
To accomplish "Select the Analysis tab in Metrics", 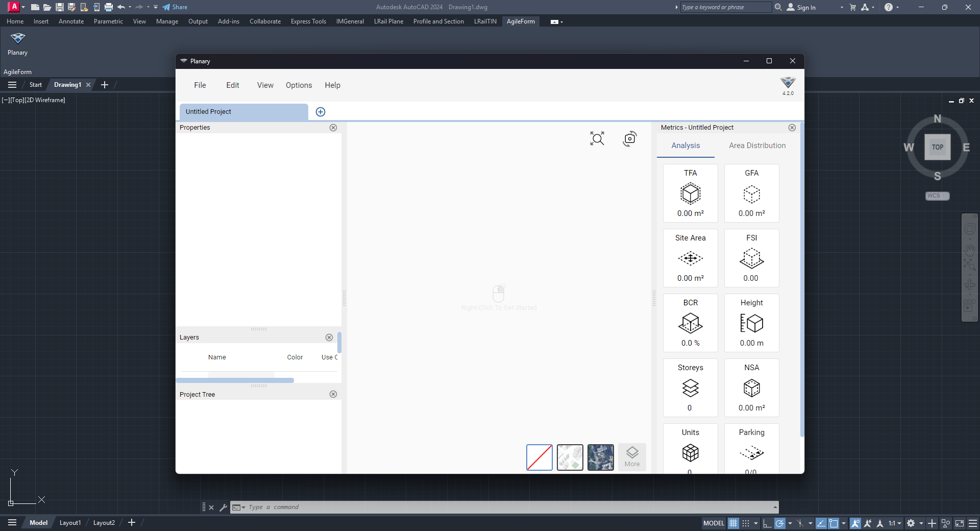I will point(685,146).
